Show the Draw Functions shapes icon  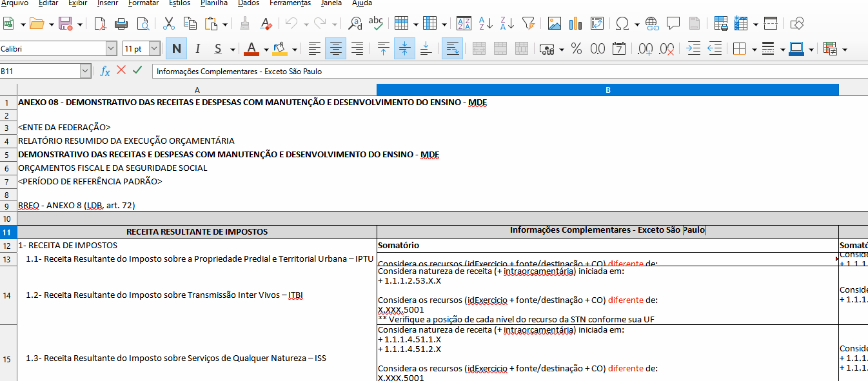point(797,24)
